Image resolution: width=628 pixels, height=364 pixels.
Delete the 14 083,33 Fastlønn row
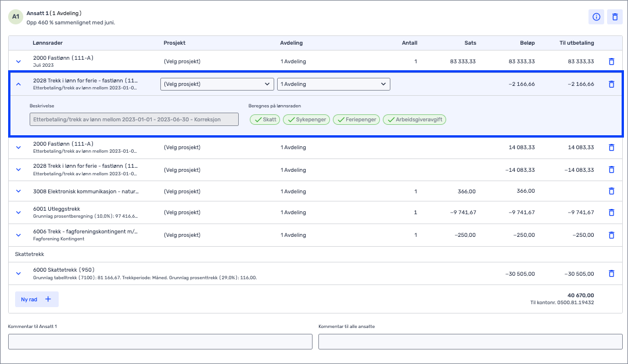(x=611, y=147)
